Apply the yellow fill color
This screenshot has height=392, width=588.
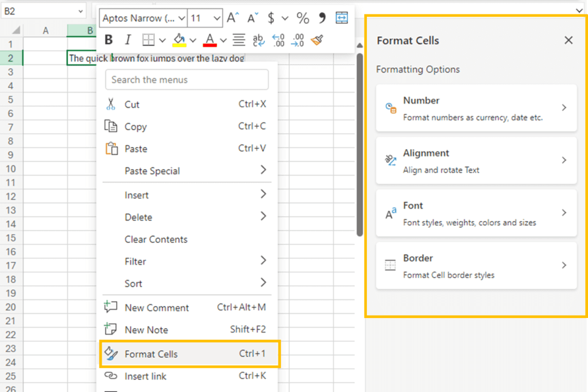179,40
